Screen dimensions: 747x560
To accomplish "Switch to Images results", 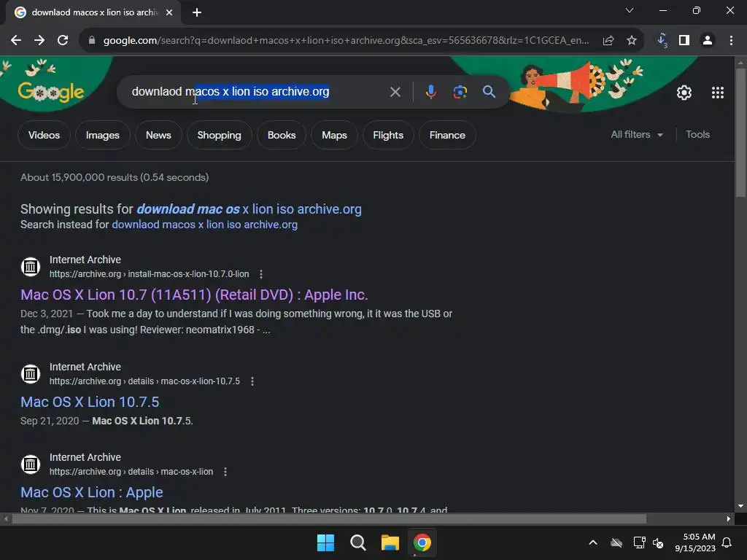I will pos(102,135).
